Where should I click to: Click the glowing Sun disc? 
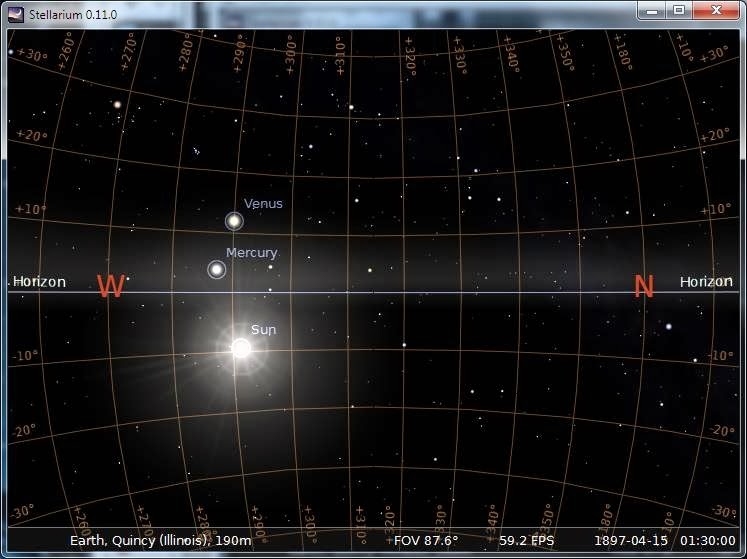241,348
